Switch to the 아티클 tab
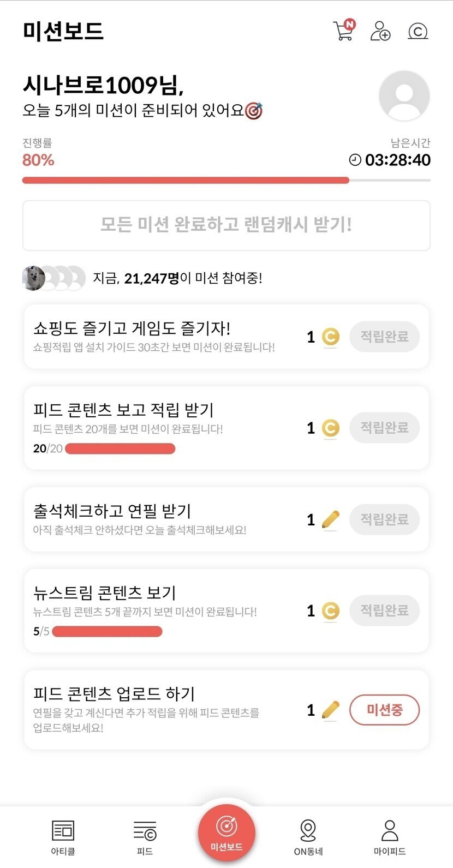 (x=63, y=837)
